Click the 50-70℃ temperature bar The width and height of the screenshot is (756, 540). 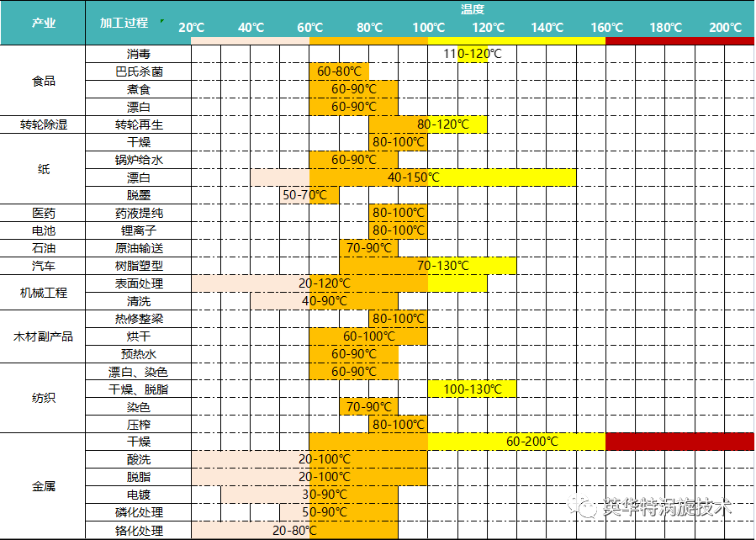tap(309, 195)
